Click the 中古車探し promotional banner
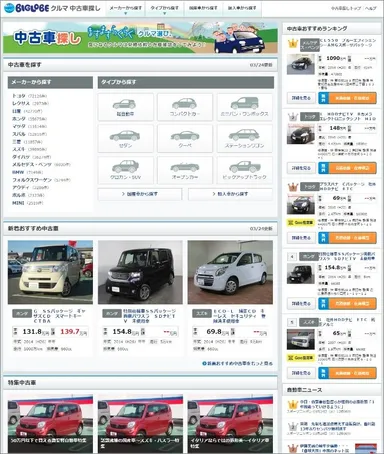 (140, 38)
